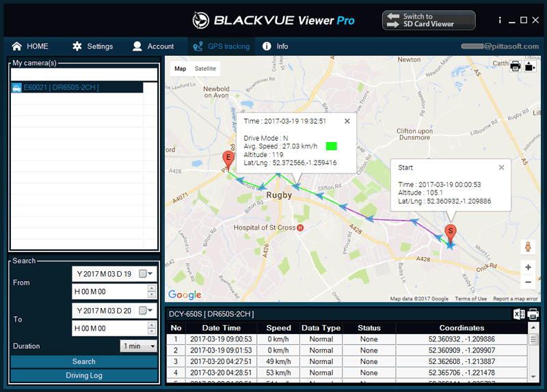Export the driving log to Excel

coord(518,314)
